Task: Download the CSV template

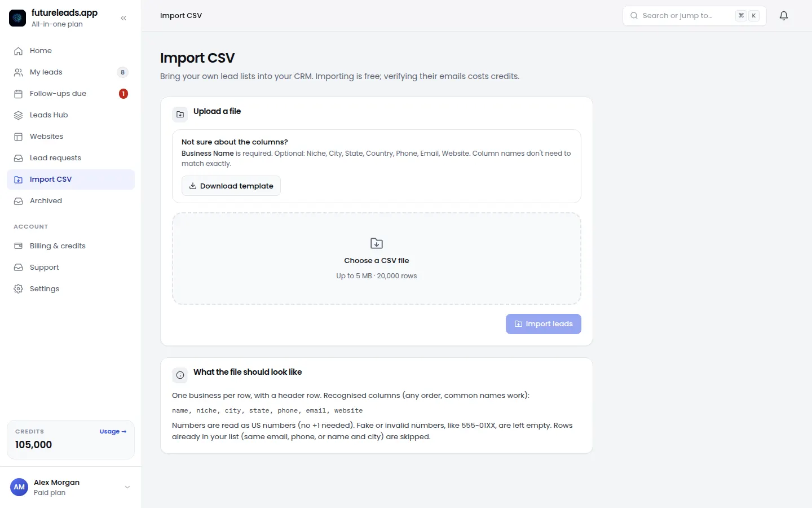Action: 231,186
